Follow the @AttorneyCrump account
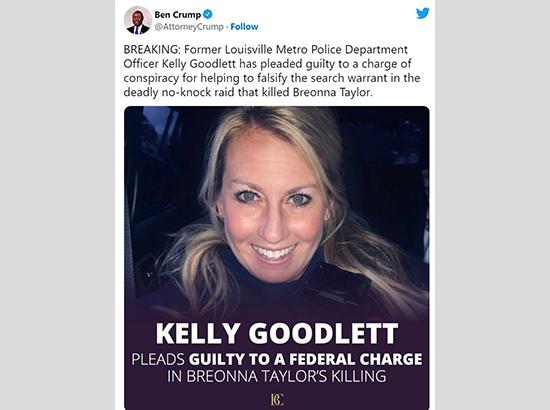This screenshot has width=550, height=410. (x=244, y=27)
